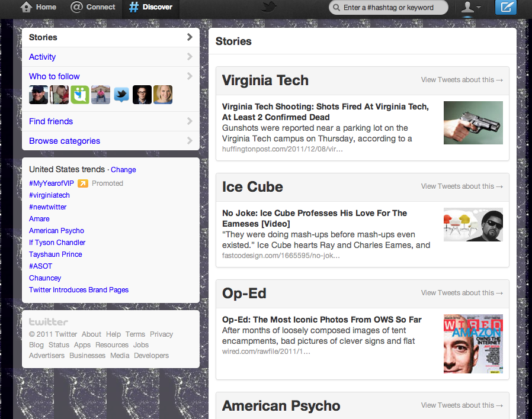
Task: Open Ice Cube Eameses video headline
Action: pos(315,218)
